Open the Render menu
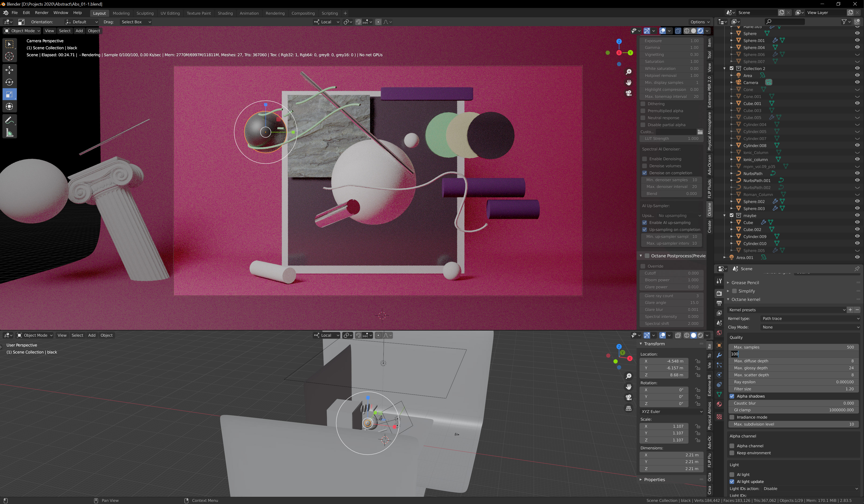 (x=42, y=13)
